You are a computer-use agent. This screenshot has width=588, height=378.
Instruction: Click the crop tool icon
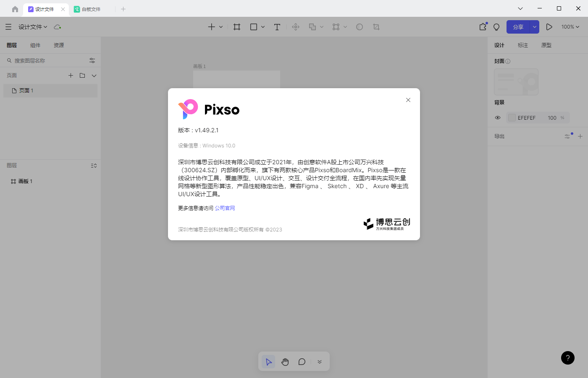376,27
